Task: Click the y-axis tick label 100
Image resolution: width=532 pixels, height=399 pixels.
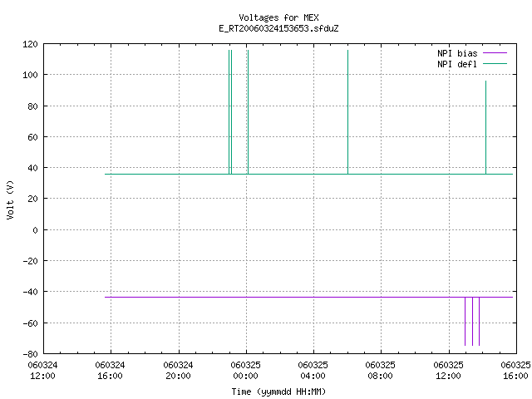Action: (x=30, y=75)
